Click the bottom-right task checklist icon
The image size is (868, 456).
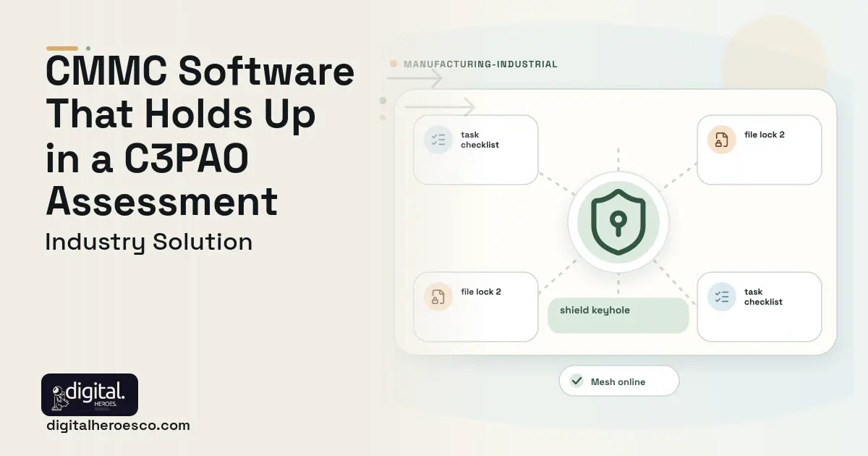[x=722, y=297]
